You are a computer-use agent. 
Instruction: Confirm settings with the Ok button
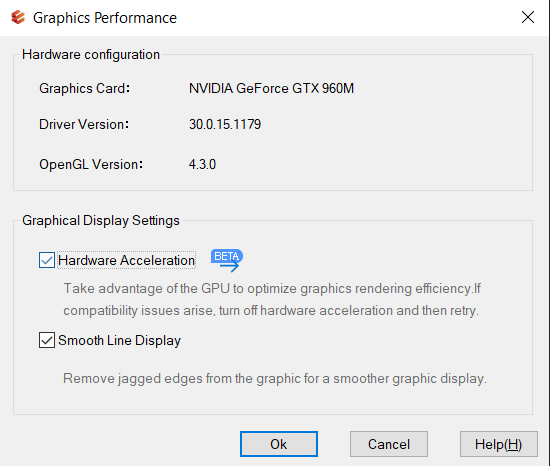pos(279,444)
